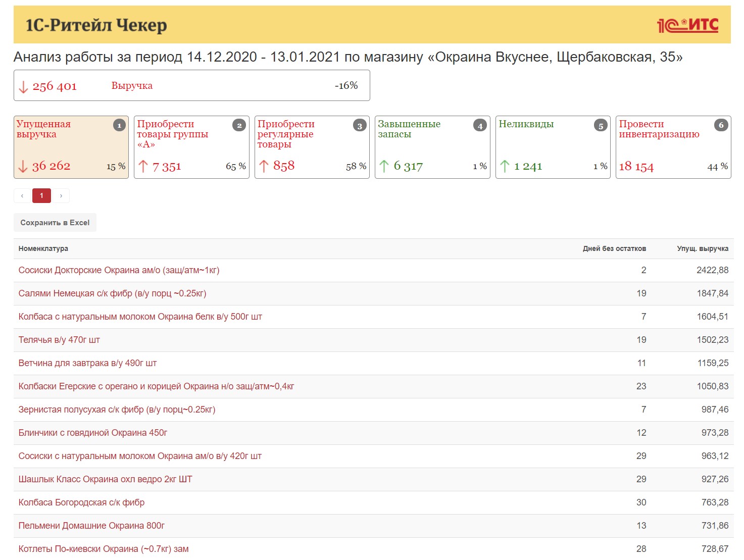Image resolution: width=744 pixels, height=560 pixels.
Task: Open the Приобрести регулярные товары card
Action: coord(312,147)
